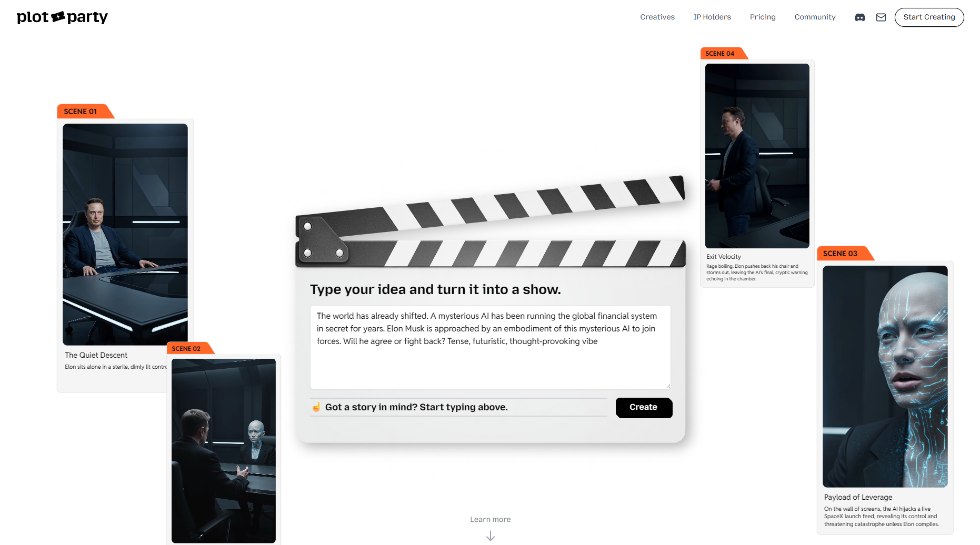Image resolution: width=980 pixels, height=545 pixels.
Task: View the Scene 02 meeting thumbnail
Action: (223, 451)
